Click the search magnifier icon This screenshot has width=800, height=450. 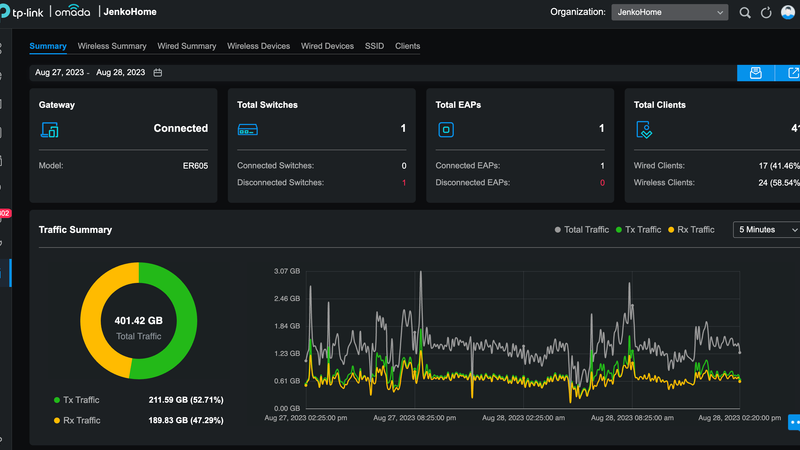pos(745,13)
